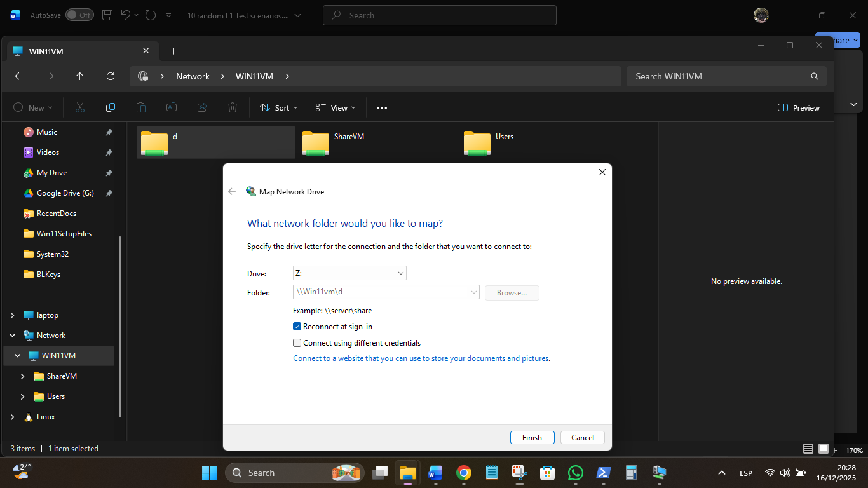Enable Connect using different credentials checkbox
Image resolution: width=868 pixels, height=488 pixels.
click(297, 343)
